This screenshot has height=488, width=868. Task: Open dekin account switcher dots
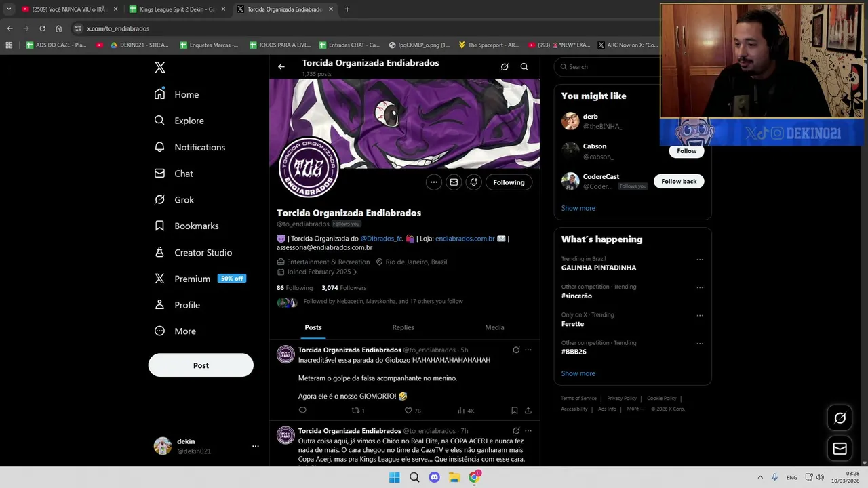pyautogui.click(x=256, y=446)
